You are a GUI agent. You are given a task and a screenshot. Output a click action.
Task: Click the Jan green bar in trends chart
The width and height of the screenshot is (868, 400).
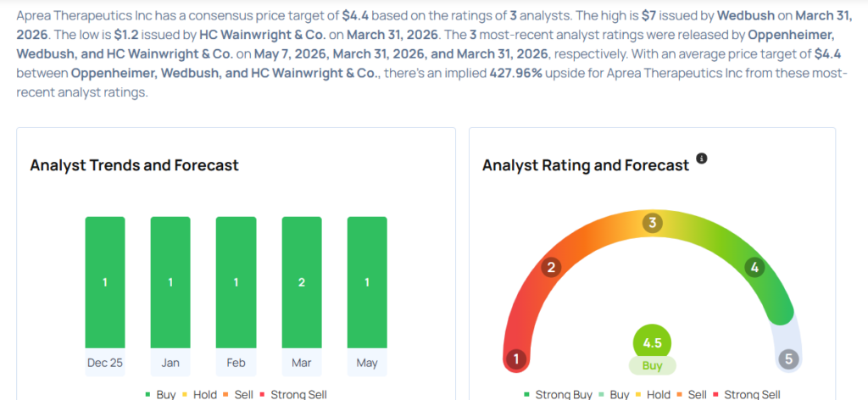pyautogui.click(x=170, y=282)
